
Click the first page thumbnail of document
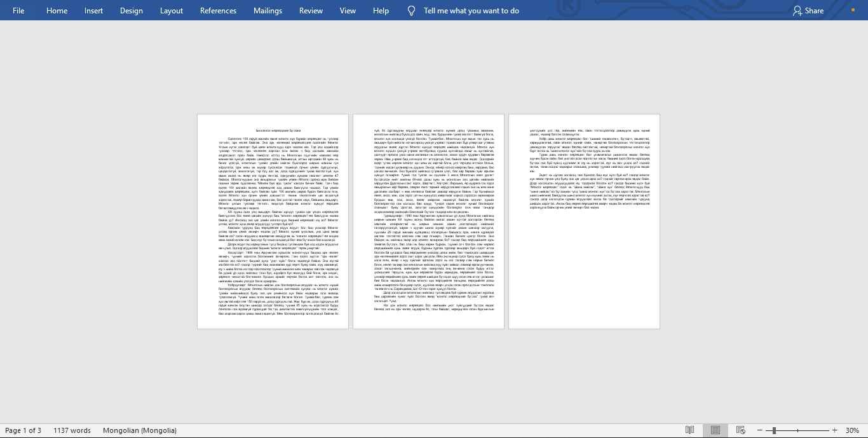(273, 221)
